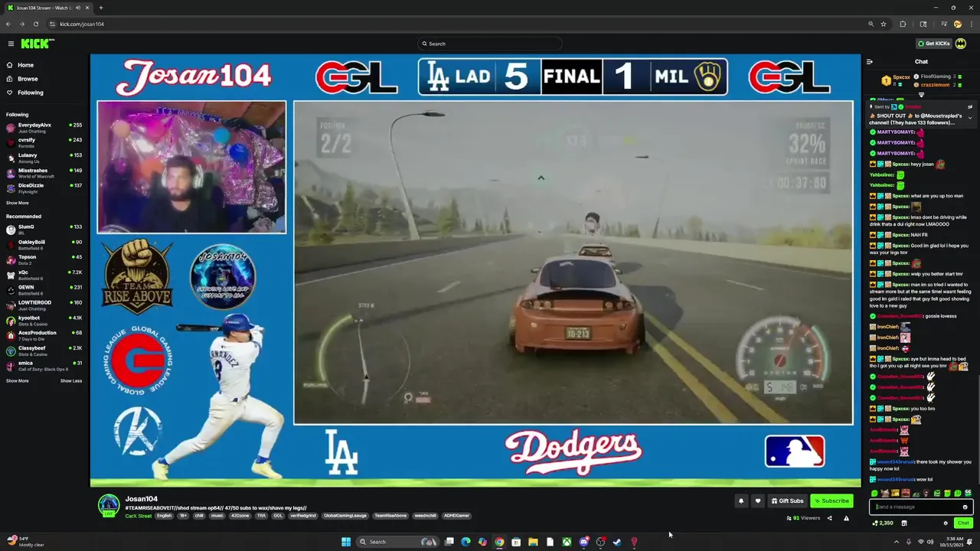Open cvrsify Fortnite channel
This screenshot has width=980, height=551.
44,142
